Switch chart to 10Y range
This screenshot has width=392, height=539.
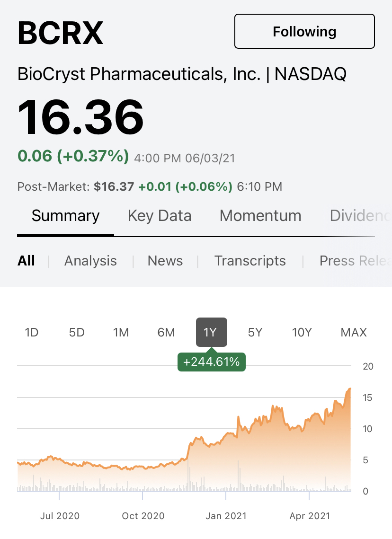[302, 332]
